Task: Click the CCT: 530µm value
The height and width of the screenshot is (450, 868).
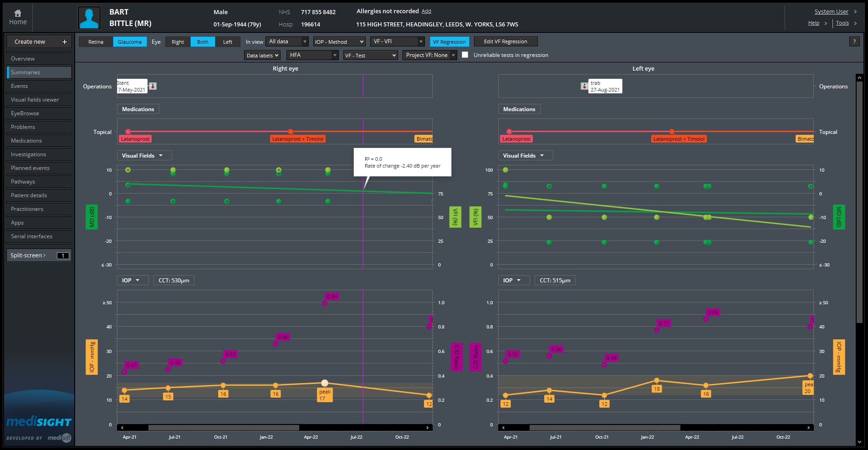Action: click(x=174, y=280)
